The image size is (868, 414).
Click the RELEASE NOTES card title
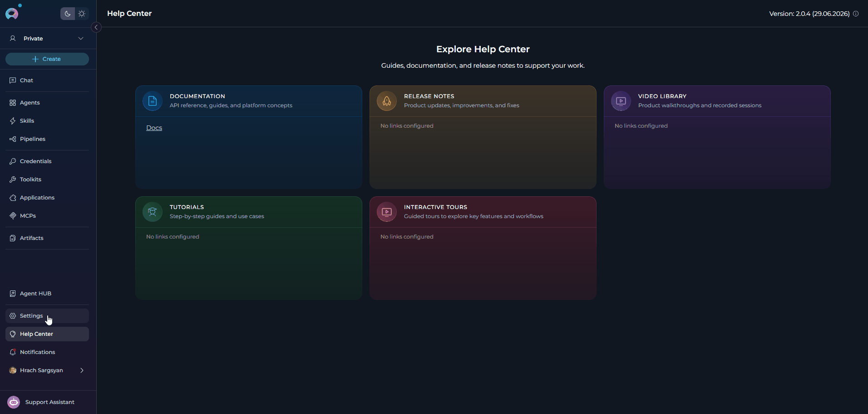(429, 96)
